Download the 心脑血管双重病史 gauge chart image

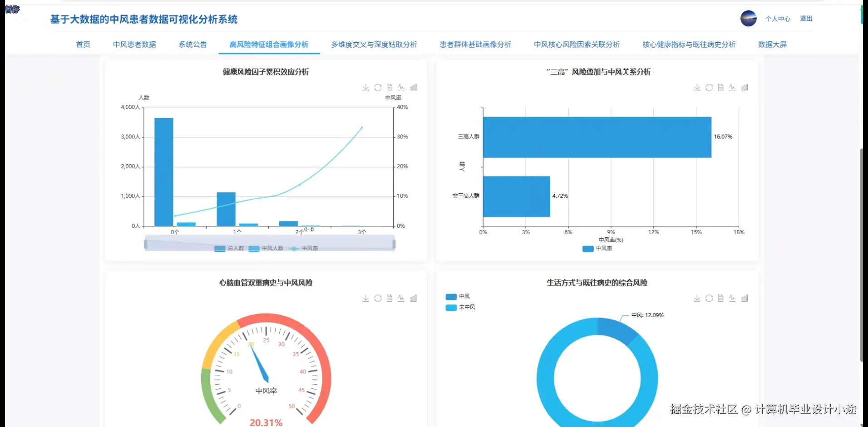[365, 298]
